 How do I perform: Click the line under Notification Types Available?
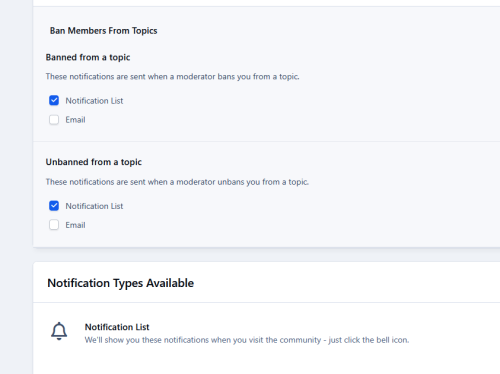click(x=266, y=303)
